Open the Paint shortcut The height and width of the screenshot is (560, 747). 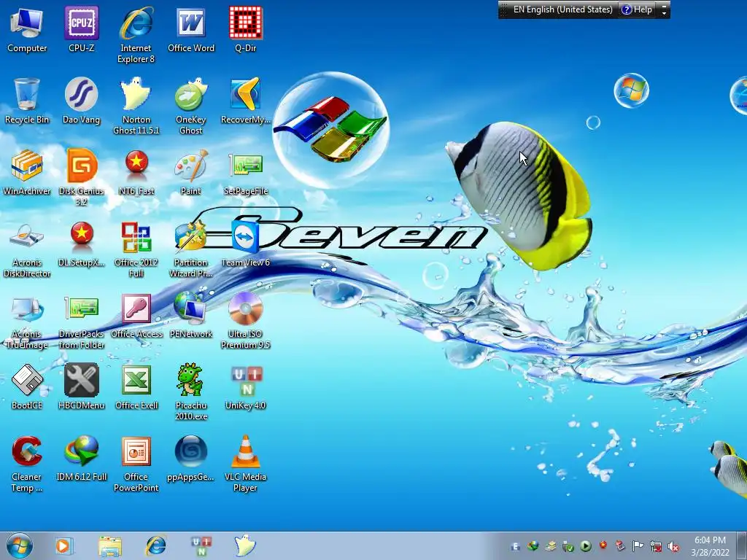point(191,172)
